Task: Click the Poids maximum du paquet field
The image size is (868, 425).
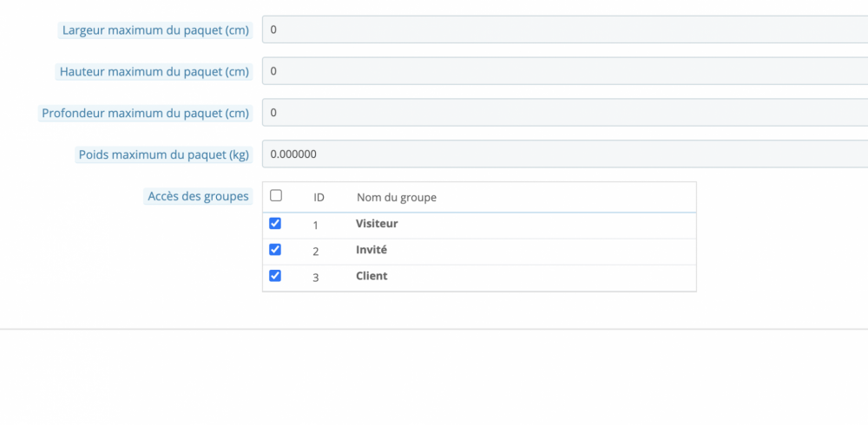Action: [x=564, y=154]
